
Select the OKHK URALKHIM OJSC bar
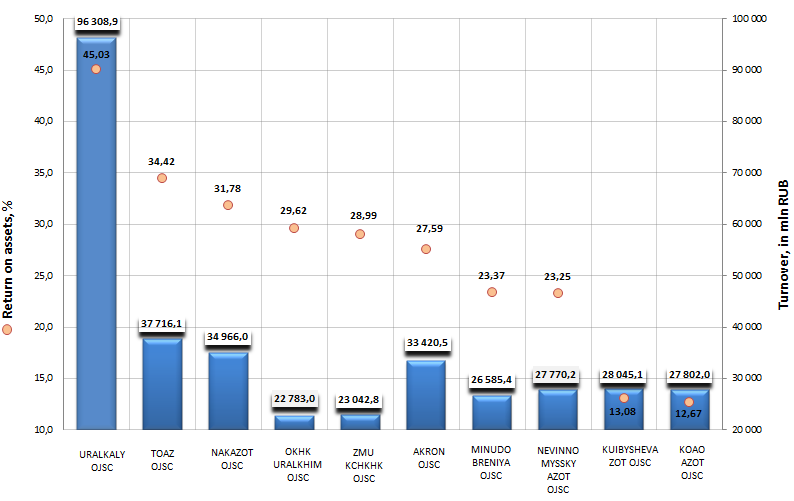click(x=294, y=422)
